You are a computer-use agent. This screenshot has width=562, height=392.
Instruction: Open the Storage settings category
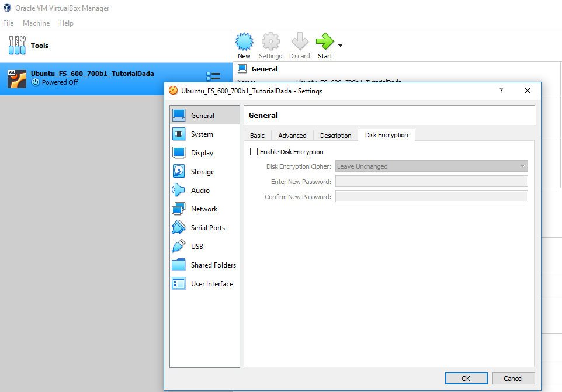point(202,172)
